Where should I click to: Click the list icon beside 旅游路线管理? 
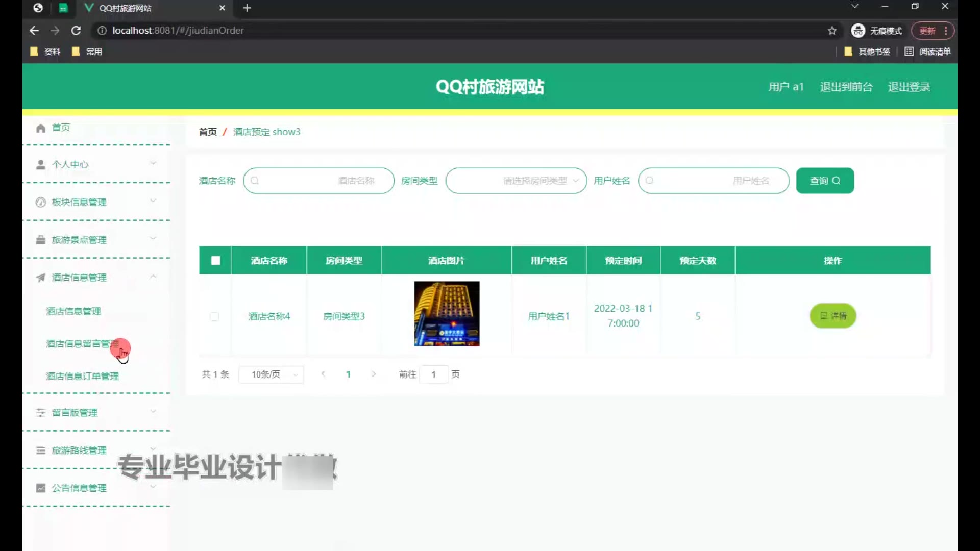pyautogui.click(x=41, y=450)
